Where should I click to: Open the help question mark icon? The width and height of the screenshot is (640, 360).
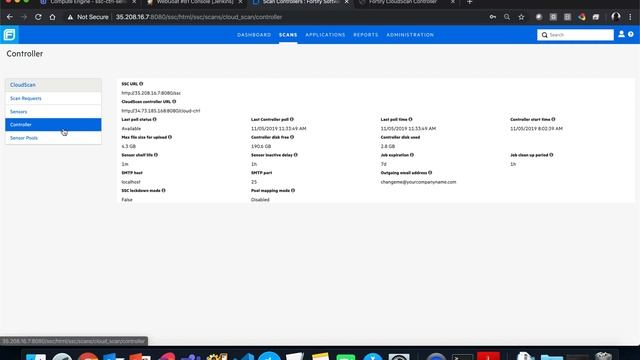pos(631,35)
